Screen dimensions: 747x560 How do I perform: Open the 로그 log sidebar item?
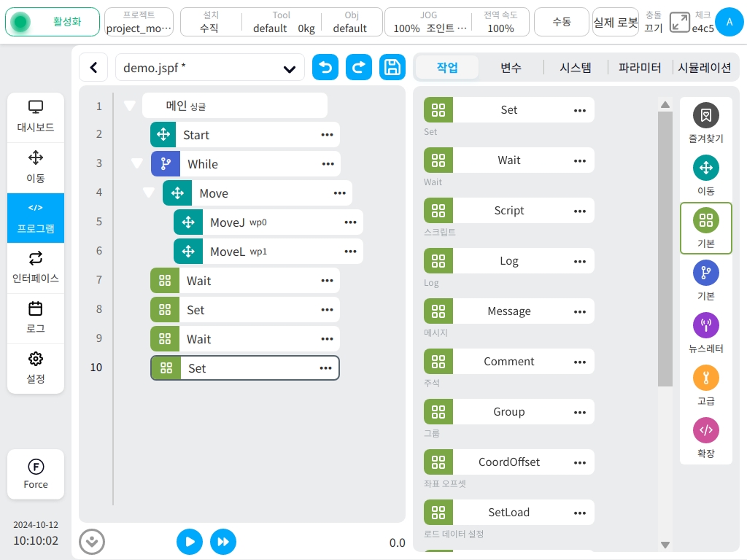click(x=36, y=318)
